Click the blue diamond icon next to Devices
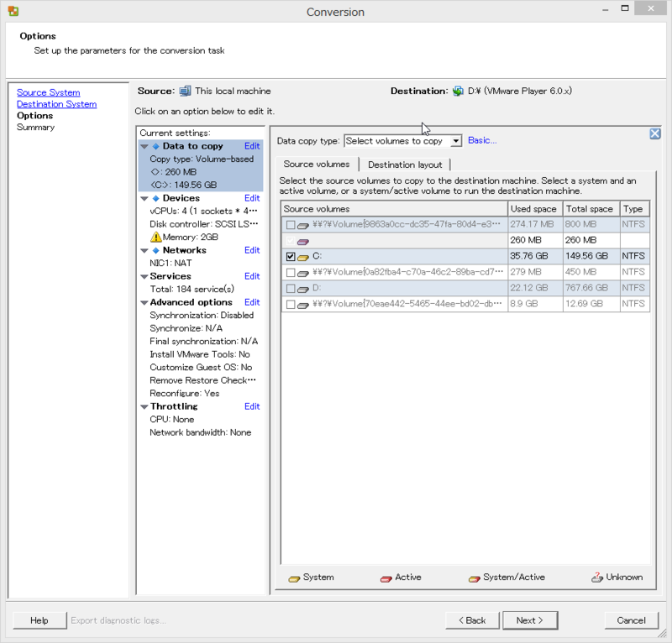 click(156, 198)
